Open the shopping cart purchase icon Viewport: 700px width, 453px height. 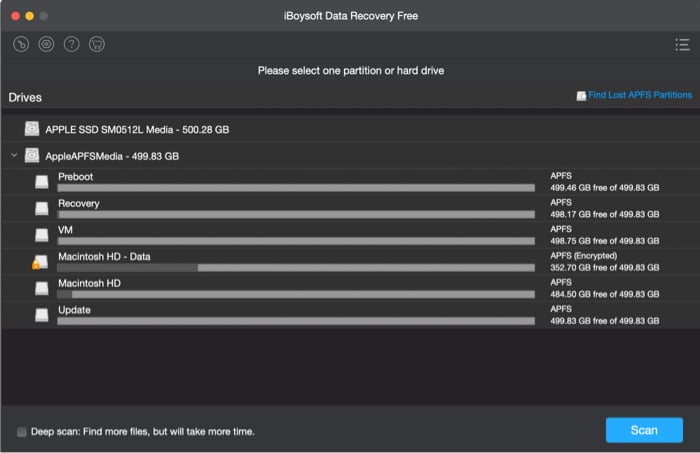pos(97,44)
